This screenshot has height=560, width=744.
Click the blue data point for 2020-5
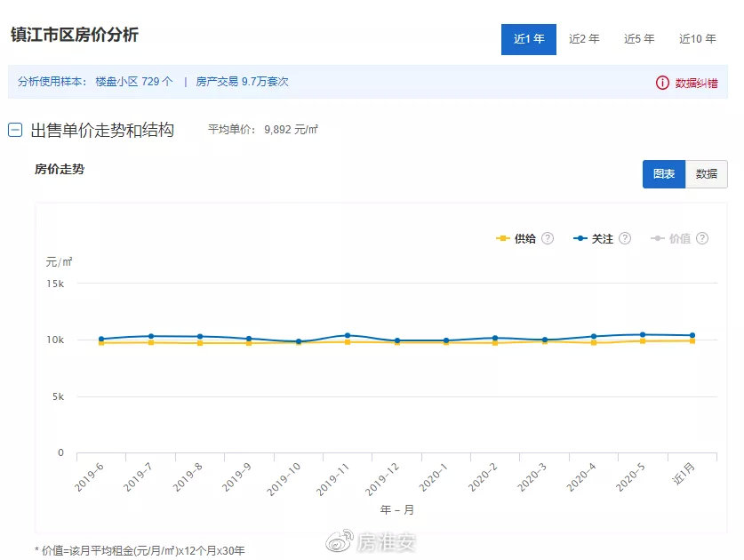(643, 334)
